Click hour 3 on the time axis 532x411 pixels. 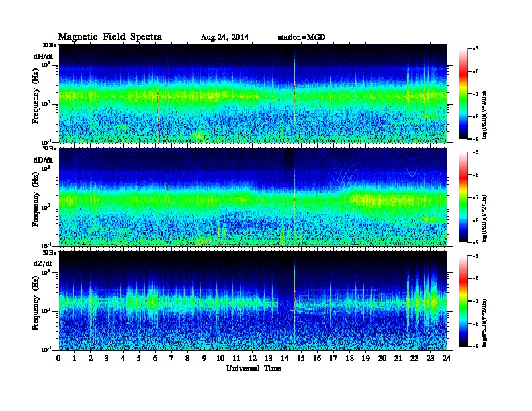click(x=107, y=359)
